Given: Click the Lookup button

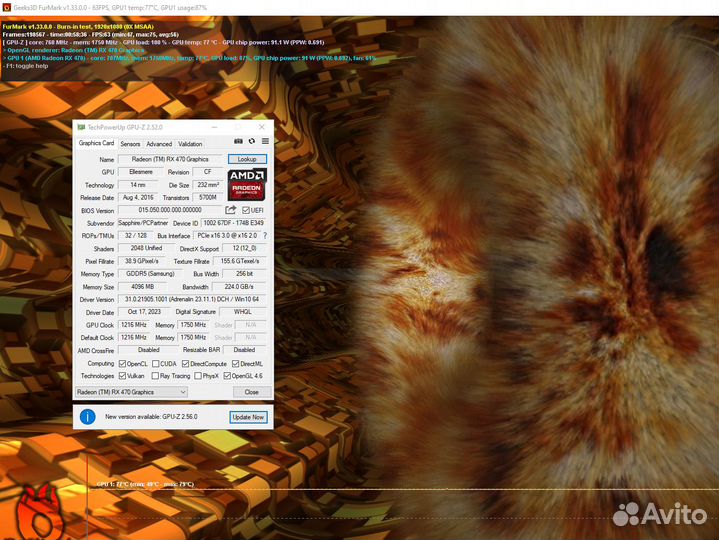Looking at the screenshot, I should tap(247, 159).
